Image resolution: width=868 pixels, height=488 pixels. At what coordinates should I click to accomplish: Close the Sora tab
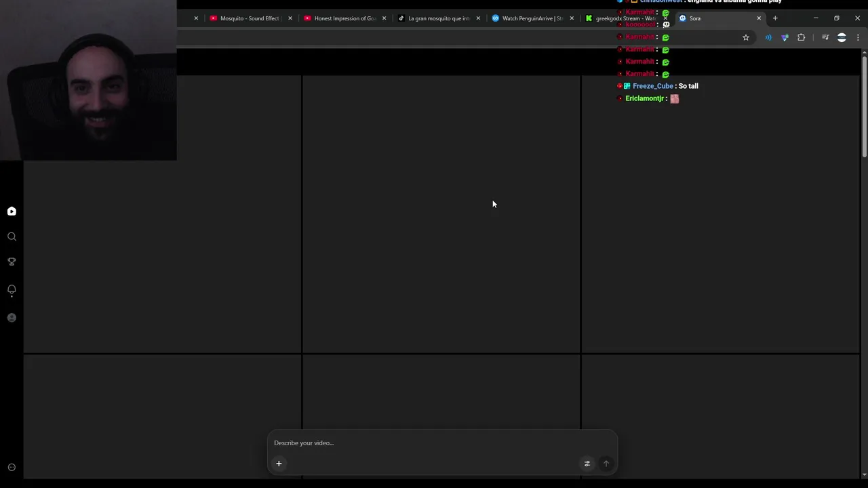[759, 18]
